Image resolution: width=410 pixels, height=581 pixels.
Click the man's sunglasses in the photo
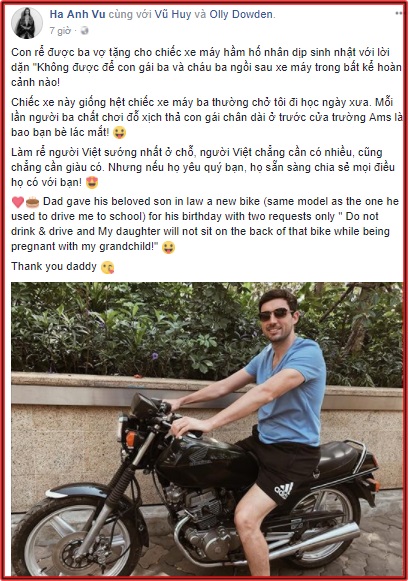coord(275,314)
